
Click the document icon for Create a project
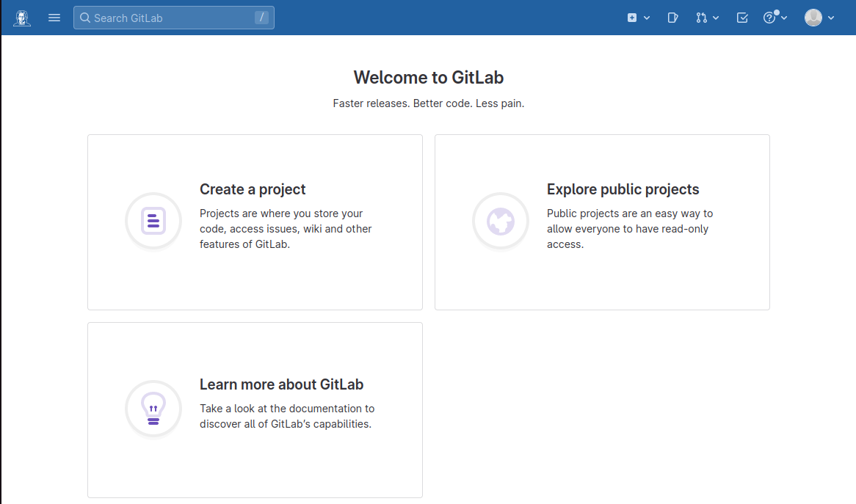[x=153, y=221]
